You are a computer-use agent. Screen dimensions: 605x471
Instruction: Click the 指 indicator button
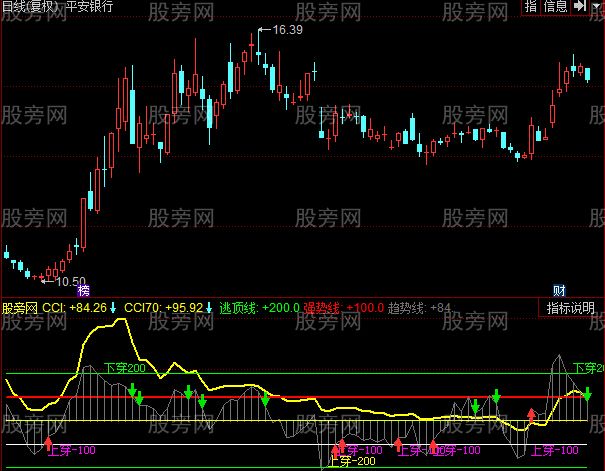(531, 7)
